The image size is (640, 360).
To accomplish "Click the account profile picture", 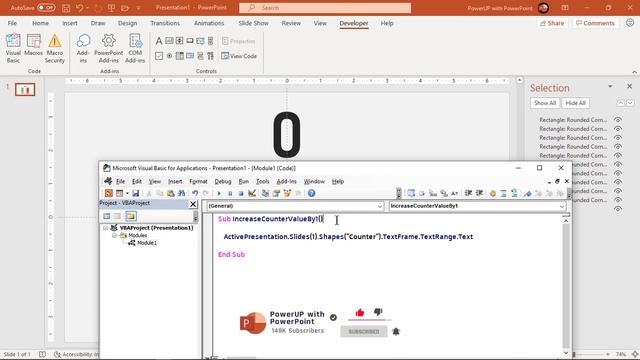I will (x=543, y=8).
